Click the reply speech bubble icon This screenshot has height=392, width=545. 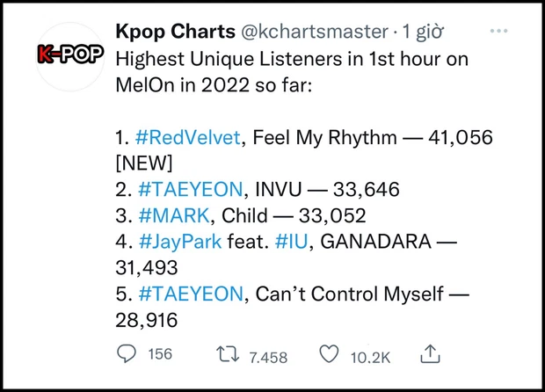point(127,354)
